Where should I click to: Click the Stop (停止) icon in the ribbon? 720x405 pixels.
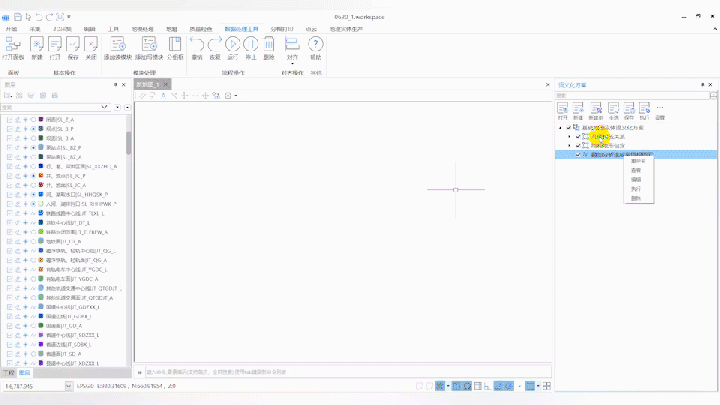(x=252, y=46)
